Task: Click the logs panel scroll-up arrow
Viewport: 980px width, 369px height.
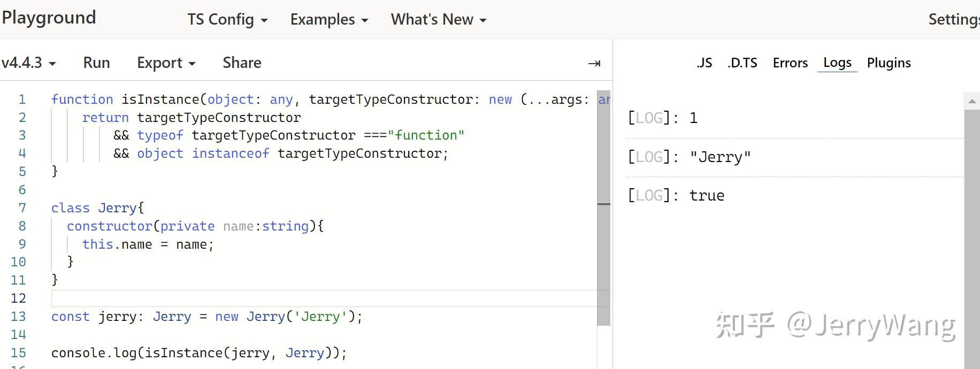Action: click(x=972, y=101)
